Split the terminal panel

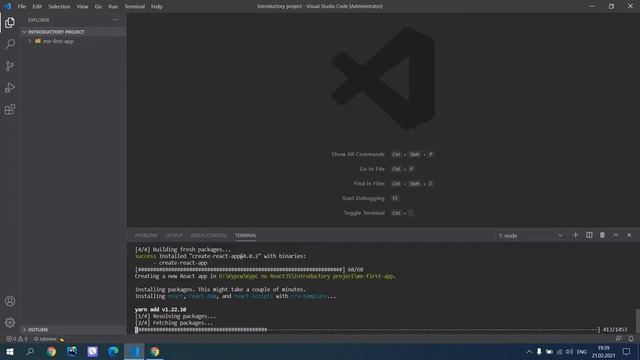click(589, 235)
